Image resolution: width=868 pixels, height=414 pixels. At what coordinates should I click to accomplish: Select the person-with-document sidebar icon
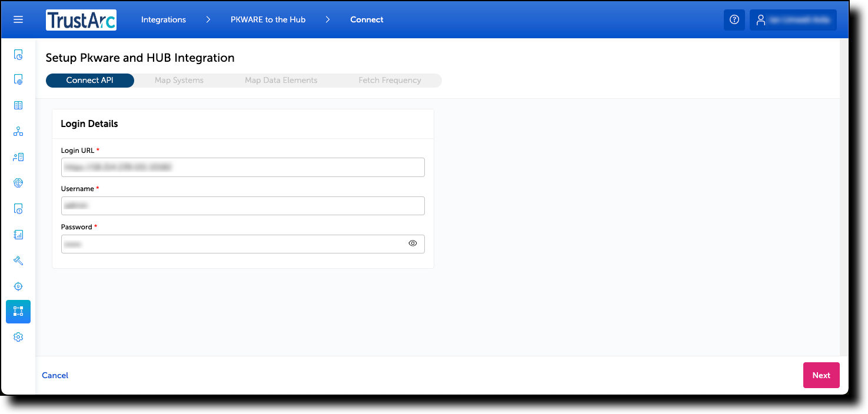(x=18, y=156)
